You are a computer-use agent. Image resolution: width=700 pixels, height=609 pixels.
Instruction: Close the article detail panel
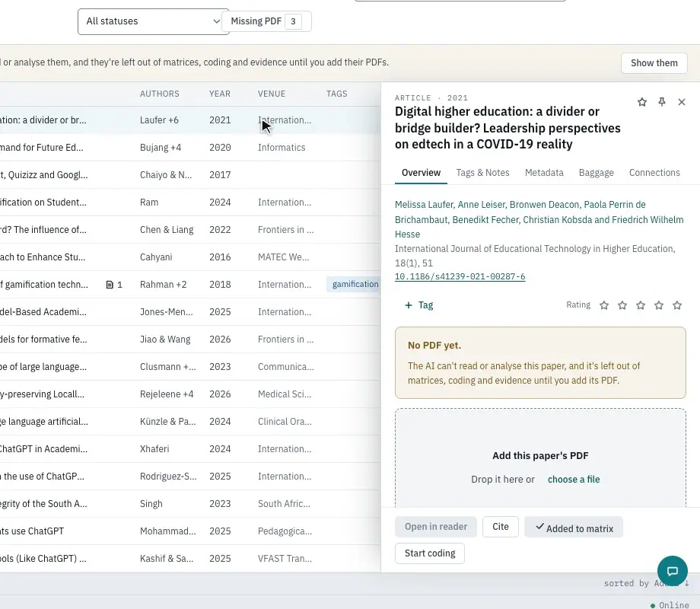681,102
